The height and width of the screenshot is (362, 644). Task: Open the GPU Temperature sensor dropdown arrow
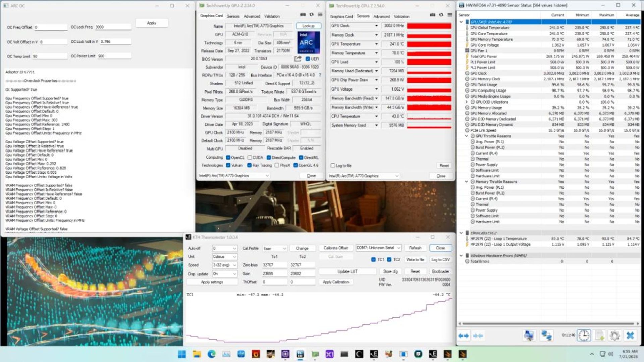(x=376, y=44)
